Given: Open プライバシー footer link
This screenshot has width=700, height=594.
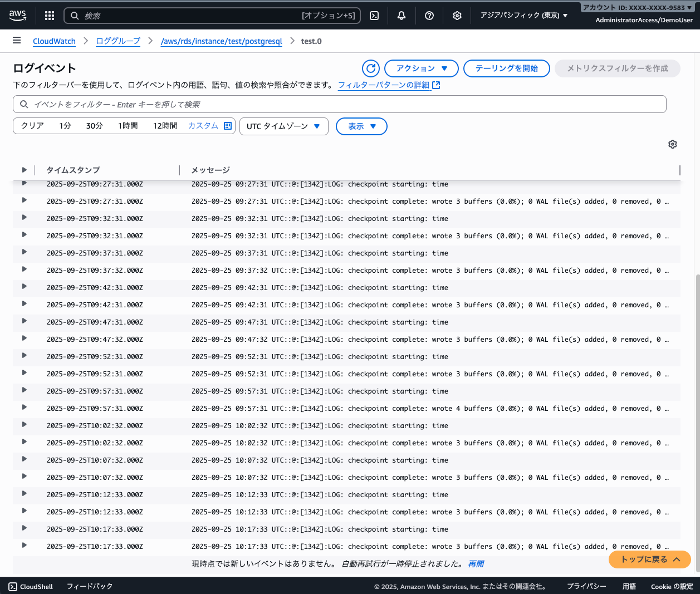Looking at the screenshot, I should (x=586, y=586).
